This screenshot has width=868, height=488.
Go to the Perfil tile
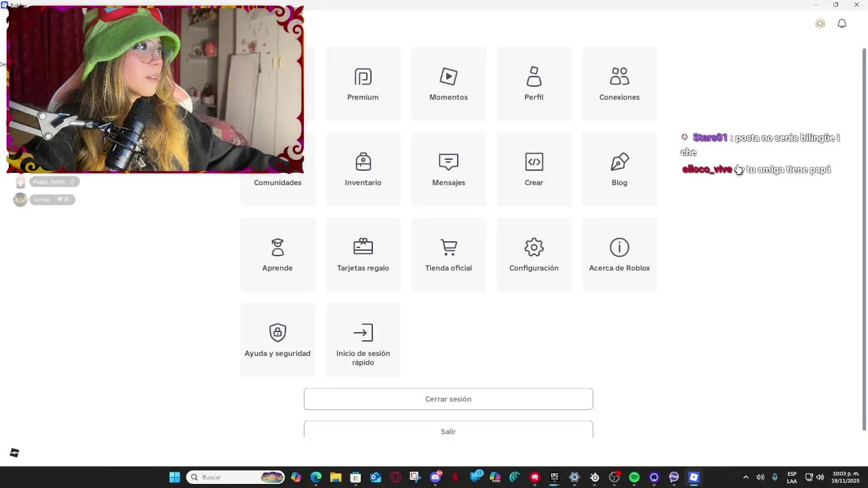point(534,84)
